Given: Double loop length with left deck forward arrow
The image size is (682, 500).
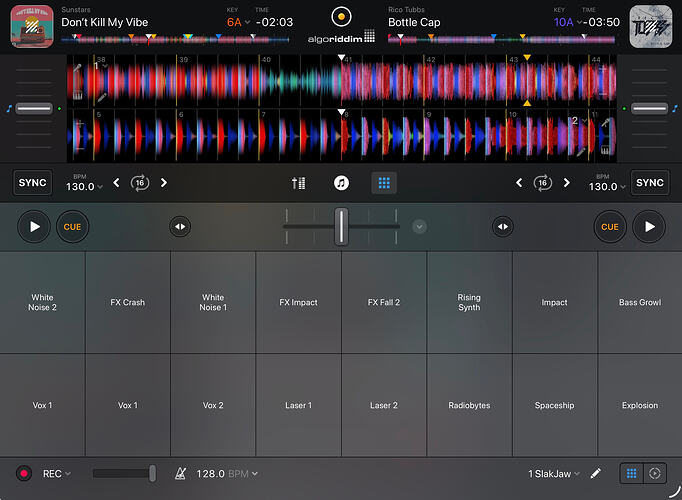Looking at the screenshot, I should click(164, 183).
